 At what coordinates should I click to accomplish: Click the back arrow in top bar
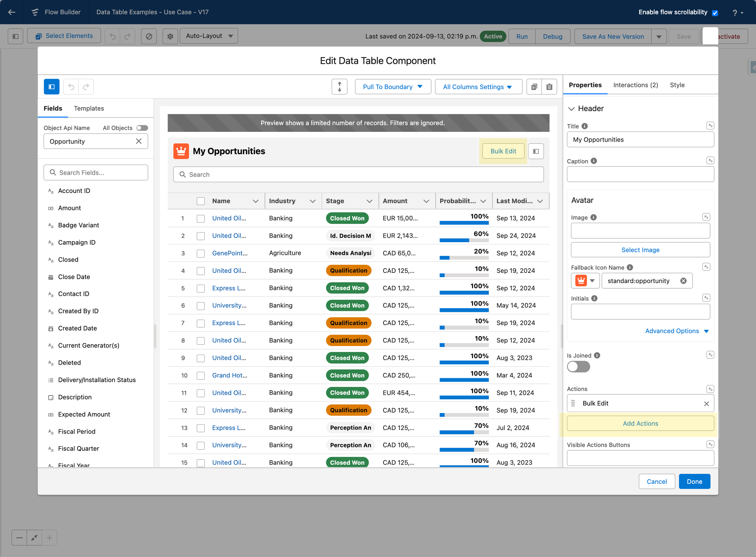(12, 12)
